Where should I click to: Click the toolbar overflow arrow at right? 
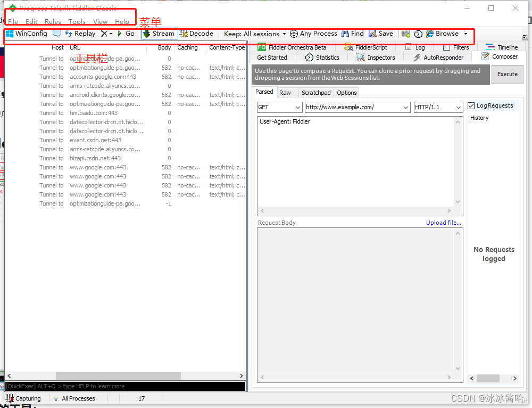coord(524,37)
